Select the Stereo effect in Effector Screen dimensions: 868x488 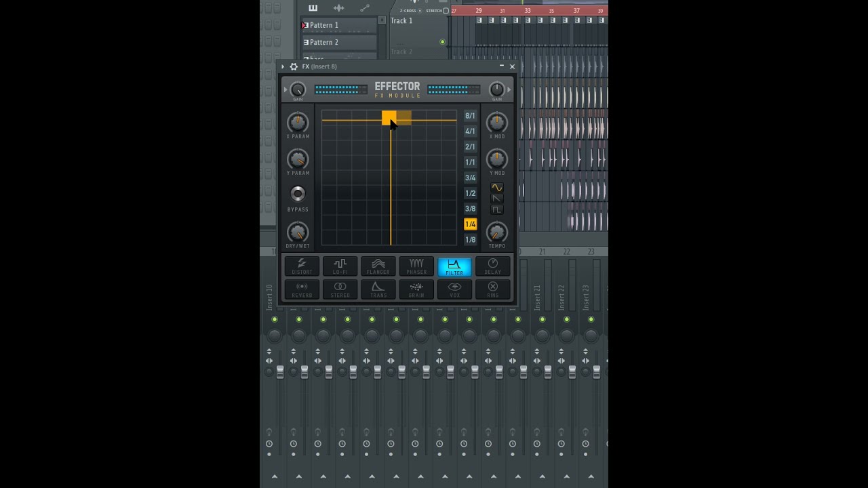pos(340,289)
